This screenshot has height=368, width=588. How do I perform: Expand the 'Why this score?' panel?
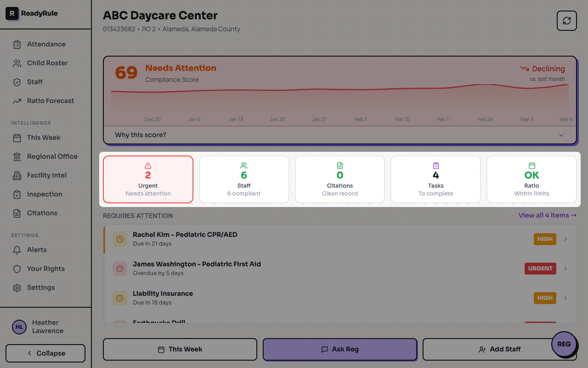[x=340, y=135]
